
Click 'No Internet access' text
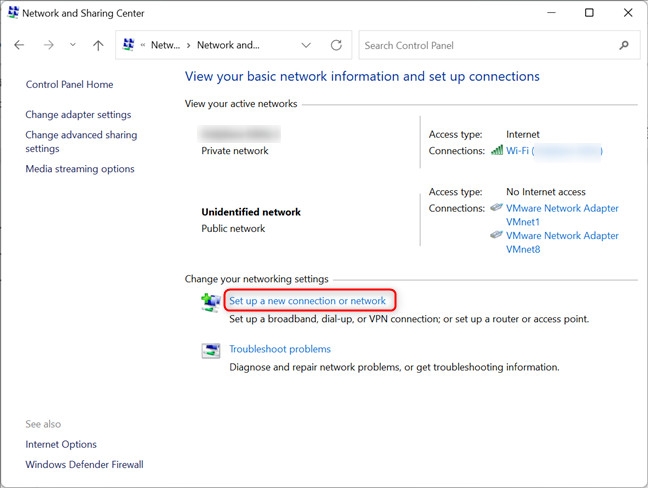(x=546, y=192)
